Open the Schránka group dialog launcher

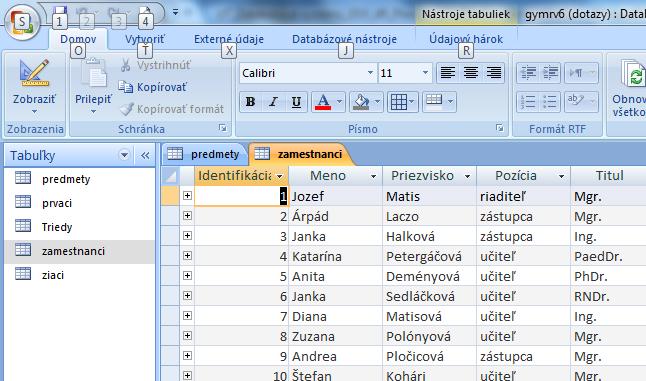(223, 128)
